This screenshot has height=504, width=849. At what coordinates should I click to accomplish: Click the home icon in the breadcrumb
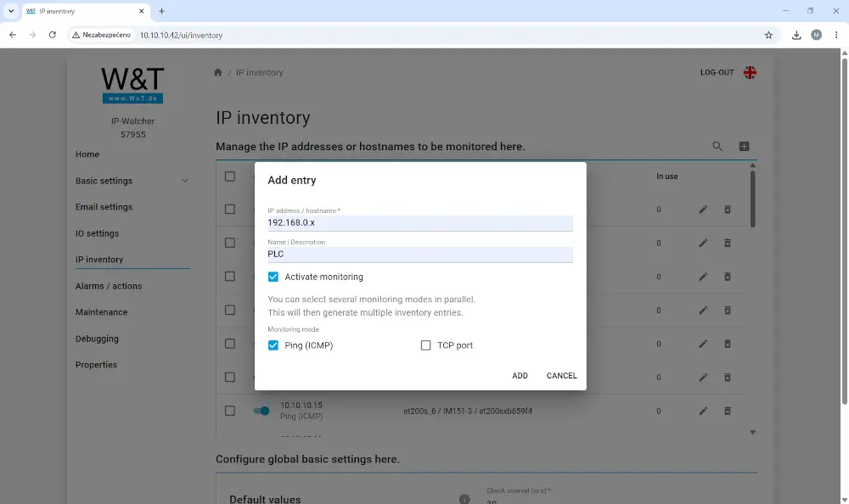217,72
